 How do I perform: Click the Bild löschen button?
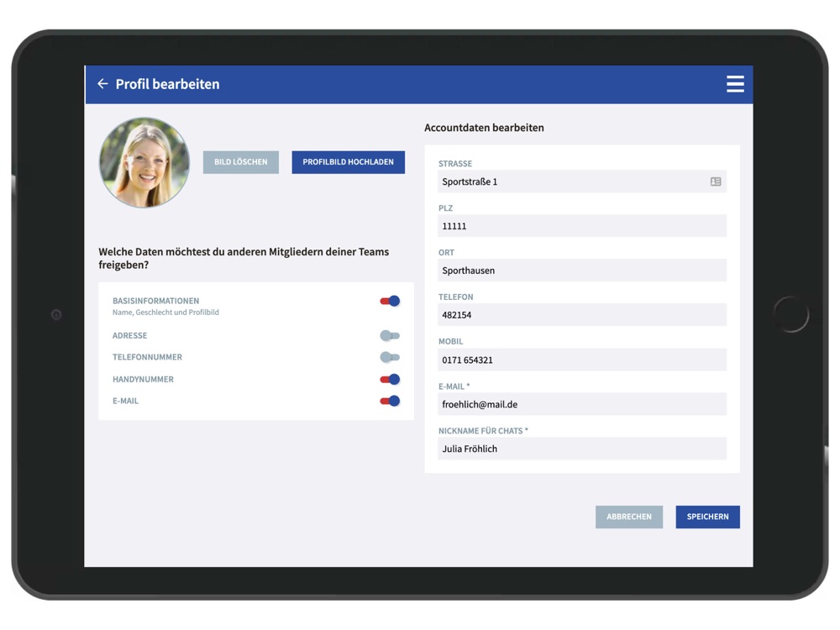[x=241, y=162]
